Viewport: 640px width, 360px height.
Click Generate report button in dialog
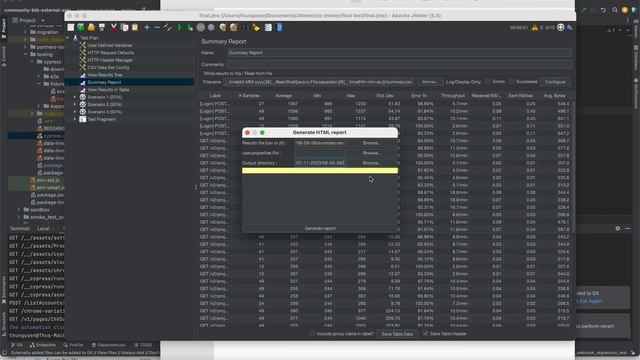click(320, 228)
